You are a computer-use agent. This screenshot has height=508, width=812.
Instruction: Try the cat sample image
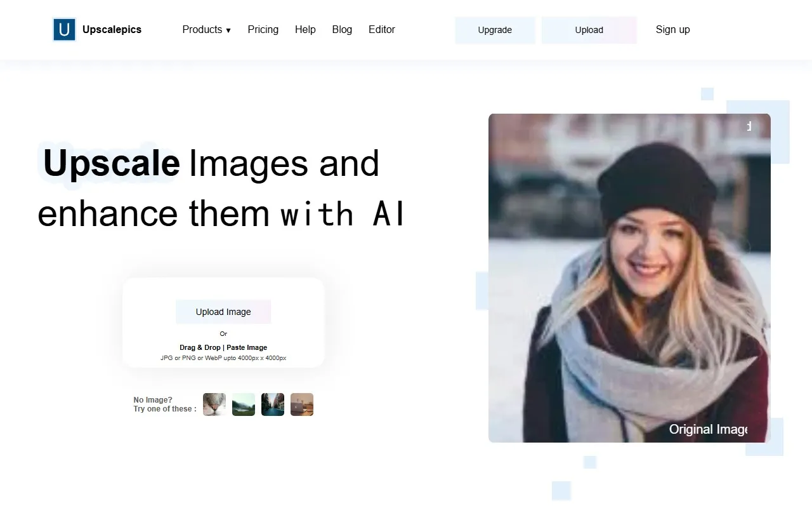pos(214,404)
